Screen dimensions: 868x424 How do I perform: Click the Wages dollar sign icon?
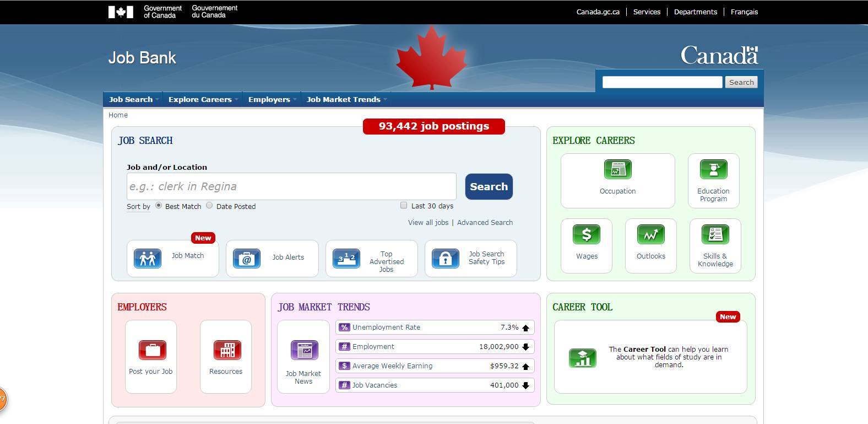coord(587,234)
